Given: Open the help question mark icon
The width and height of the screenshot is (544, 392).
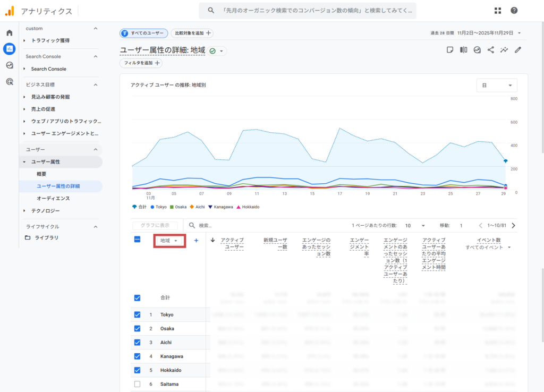Looking at the screenshot, I should [x=514, y=11].
